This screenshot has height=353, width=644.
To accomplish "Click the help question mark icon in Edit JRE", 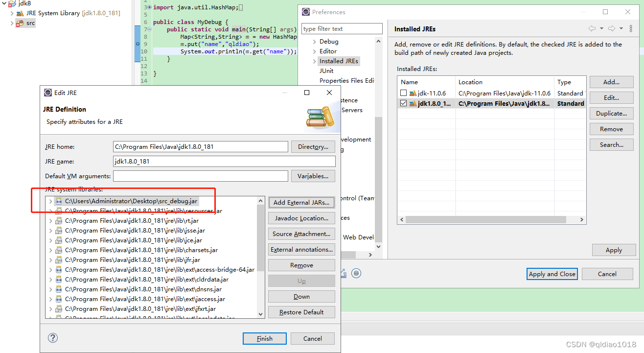I will click(52, 338).
